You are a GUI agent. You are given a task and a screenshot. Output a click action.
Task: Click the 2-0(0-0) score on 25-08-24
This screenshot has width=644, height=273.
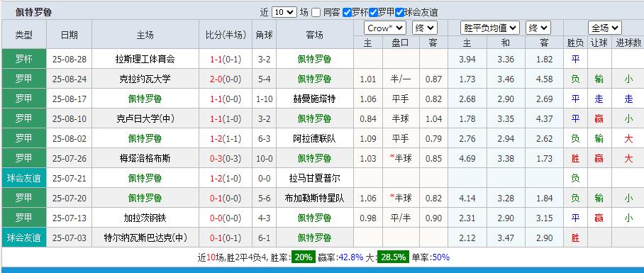(x=226, y=79)
